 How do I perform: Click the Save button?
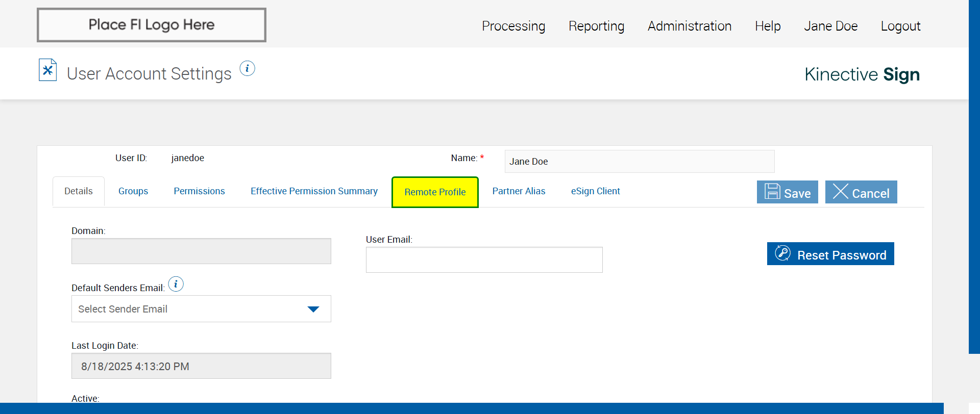pyautogui.click(x=787, y=192)
